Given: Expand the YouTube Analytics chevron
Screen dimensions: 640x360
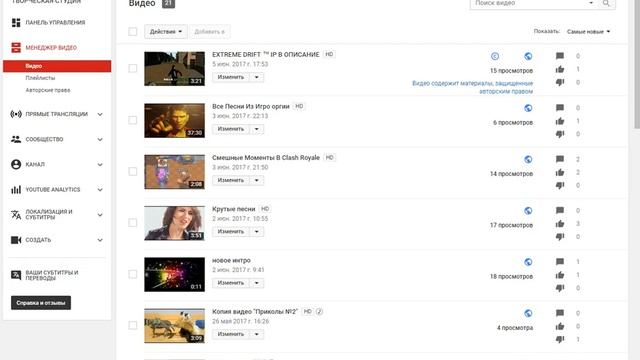Looking at the screenshot, I should tap(100, 190).
